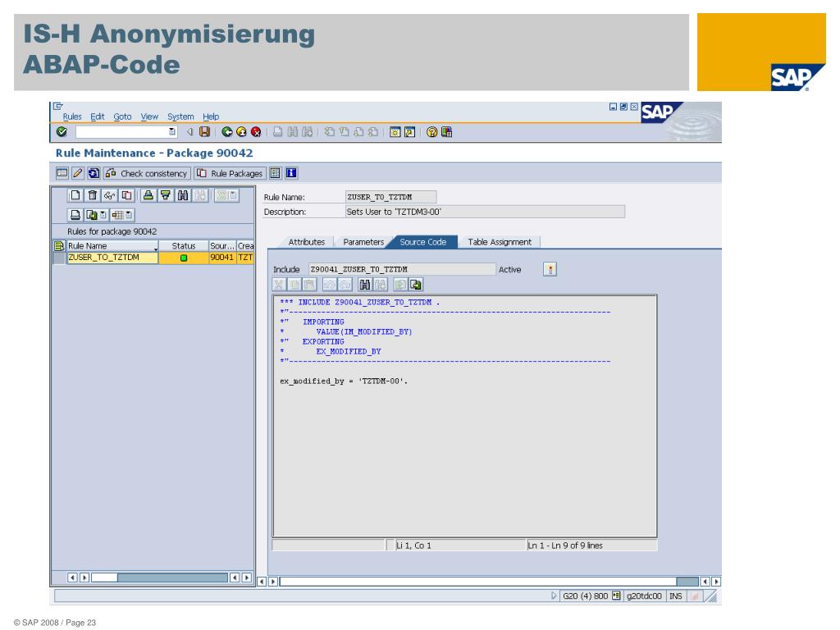Click the Download to local file icon in the source code toolbar
This screenshot has height=630, width=840.
(x=416, y=285)
